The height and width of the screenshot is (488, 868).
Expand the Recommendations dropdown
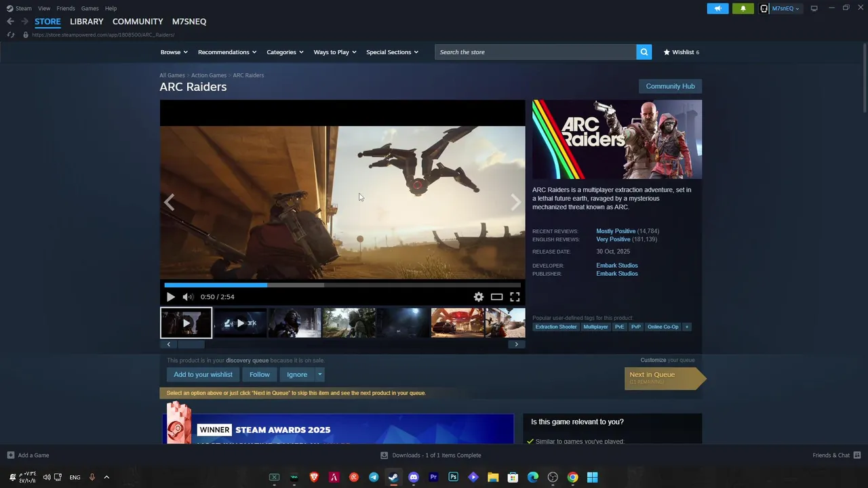pyautogui.click(x=227, y=52)
